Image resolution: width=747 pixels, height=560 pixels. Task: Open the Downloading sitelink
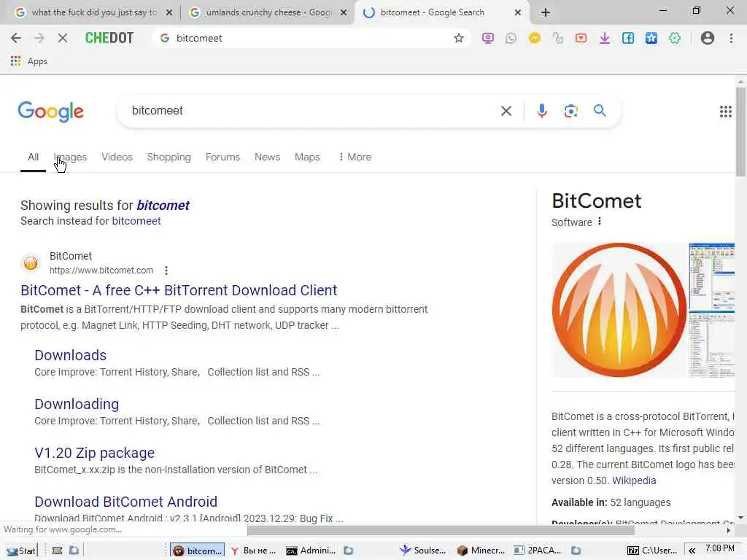tap(77, 404)
